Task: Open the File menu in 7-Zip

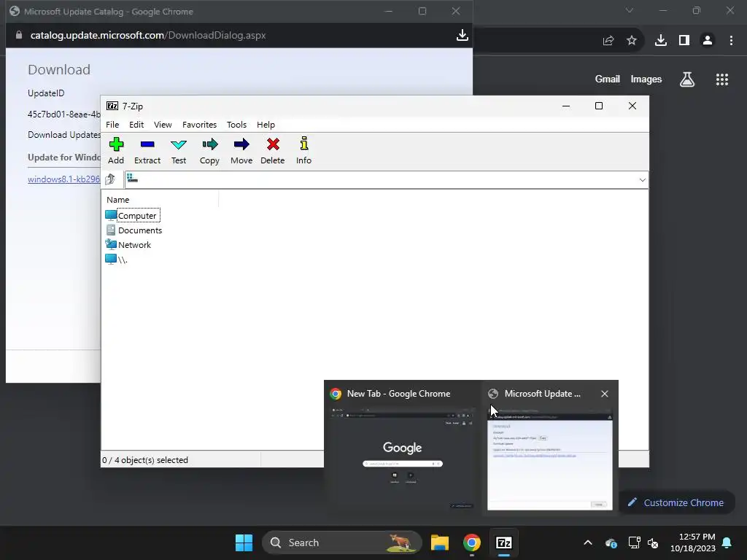Action: coord(112,125)
